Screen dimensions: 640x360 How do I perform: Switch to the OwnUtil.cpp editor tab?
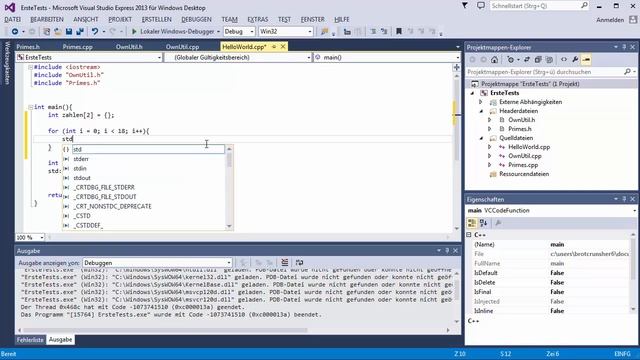click(x=182, y=47)
